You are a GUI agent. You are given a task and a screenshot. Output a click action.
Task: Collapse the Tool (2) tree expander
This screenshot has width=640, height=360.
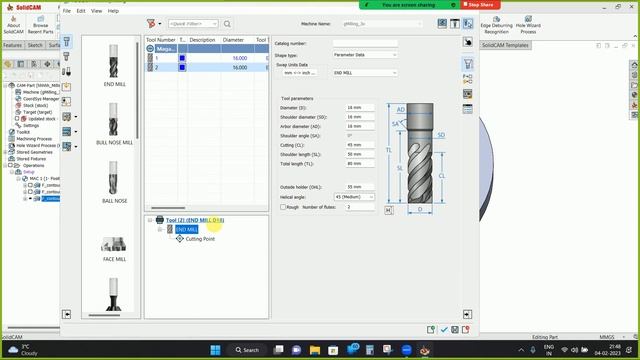pyautogui.click(x=150, y=220)
